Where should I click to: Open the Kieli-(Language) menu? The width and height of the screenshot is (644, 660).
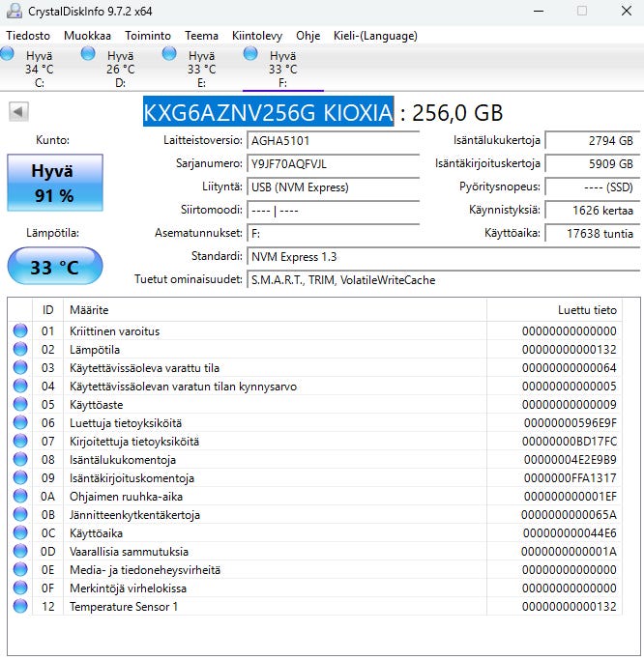click(374, 36)
